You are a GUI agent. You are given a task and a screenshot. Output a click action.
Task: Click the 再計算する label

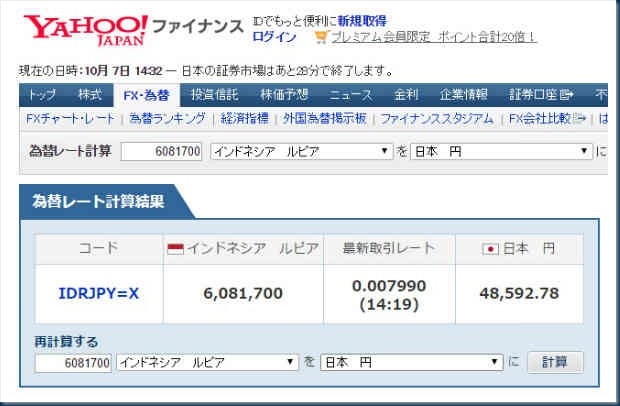[66, 342]
